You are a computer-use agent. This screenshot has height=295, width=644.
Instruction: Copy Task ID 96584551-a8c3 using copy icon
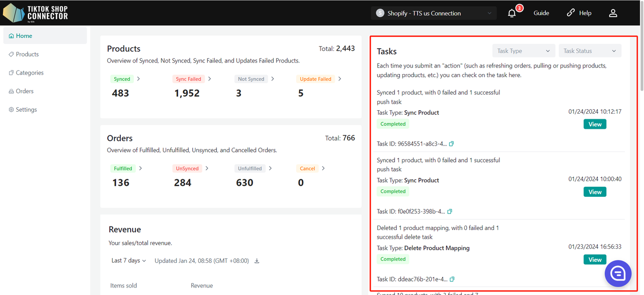click(451, 144)
